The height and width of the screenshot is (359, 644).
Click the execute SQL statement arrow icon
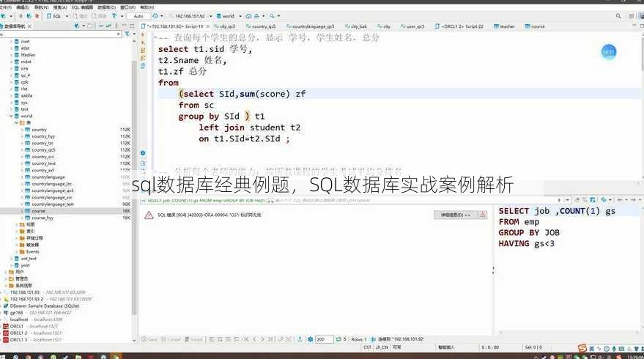point(143,35)
